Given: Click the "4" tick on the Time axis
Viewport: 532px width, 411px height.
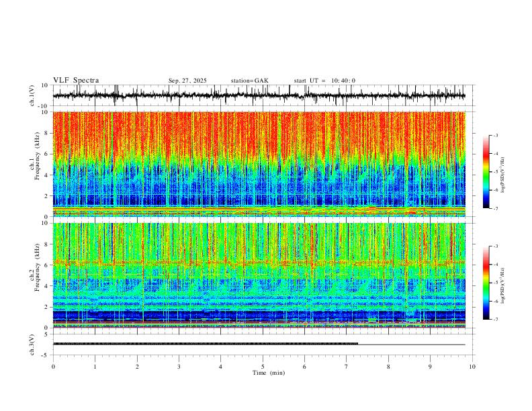Looking at the screenshot, I should click(220, 367).
